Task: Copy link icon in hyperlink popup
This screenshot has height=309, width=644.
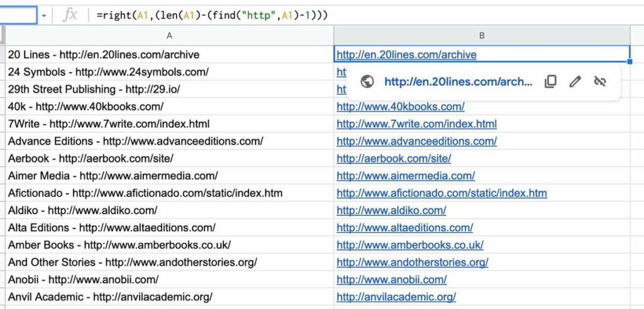Action: coord(550,81)
